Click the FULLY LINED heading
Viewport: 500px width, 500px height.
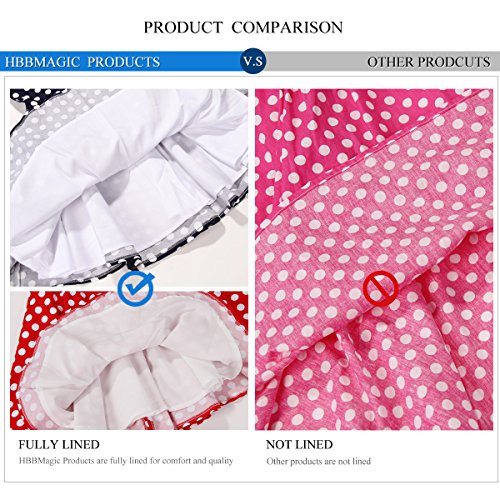click(x=59, y=445)
